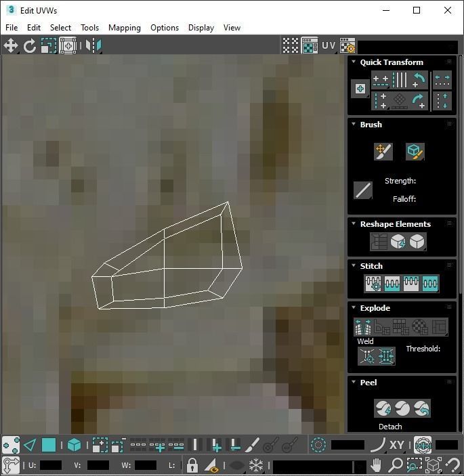Click Rotate +90 counterclockwise around pivot
Viewport: 464px width, 476px height.
419,81
